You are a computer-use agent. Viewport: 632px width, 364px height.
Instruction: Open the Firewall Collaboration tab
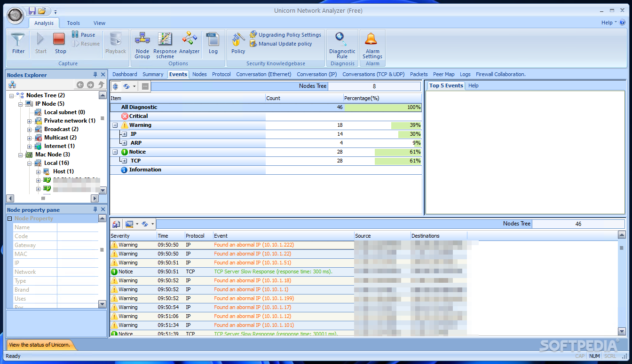[500, 74]
